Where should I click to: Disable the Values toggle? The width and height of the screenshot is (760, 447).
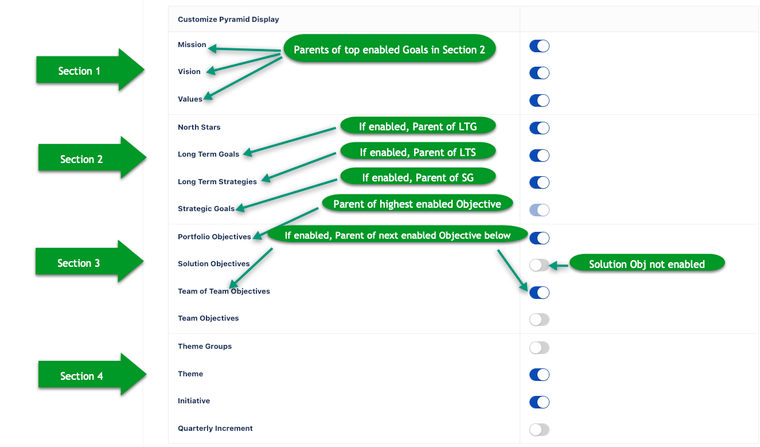[x=539, y=100]
